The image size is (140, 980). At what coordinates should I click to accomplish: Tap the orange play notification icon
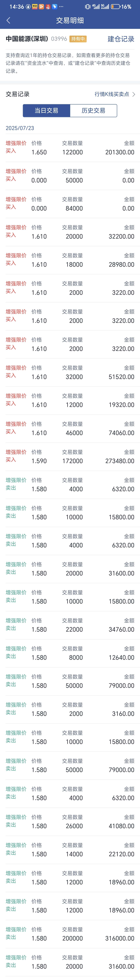tap(41, 7)
